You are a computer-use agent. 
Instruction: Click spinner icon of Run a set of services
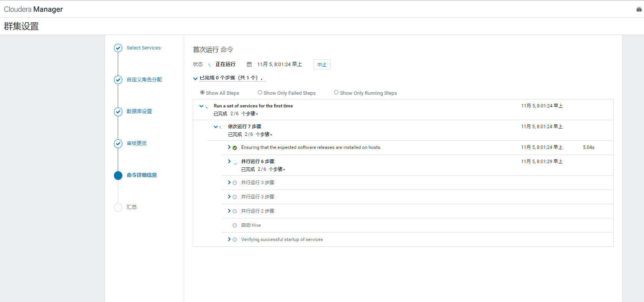coord(208,106)
